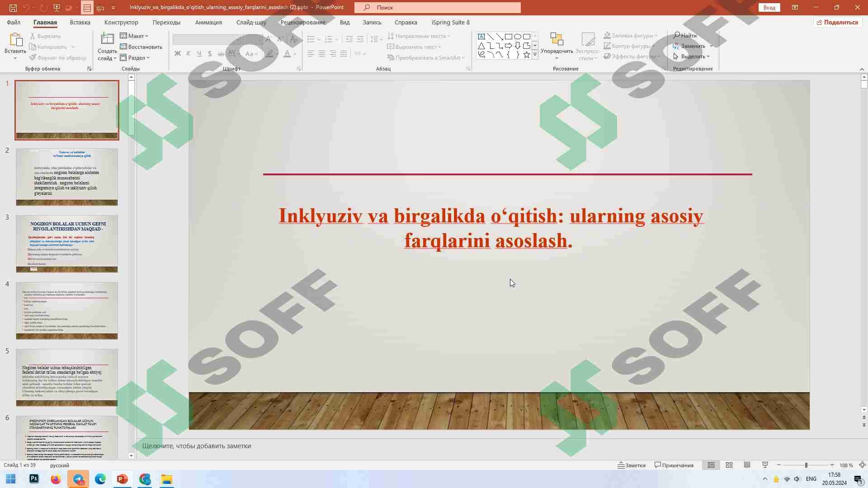Select the text box shape in shapes gallery
This screenshot has width=868, height=488.
point(481,37)
